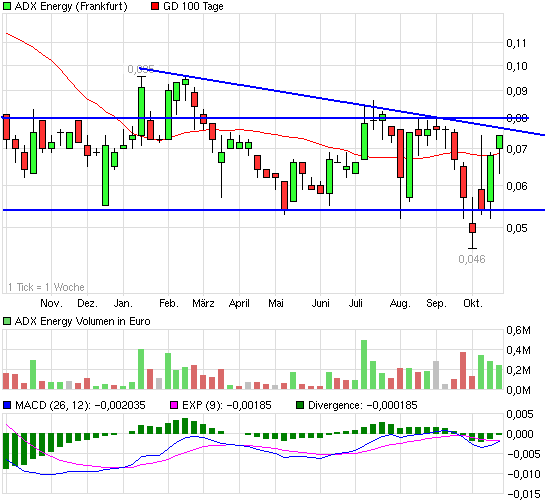Image resolution: width=545 pixels, height=502 pixels.
Task: Click the dark green Divergence legend swatch
Action: click(x=300, y=405)
